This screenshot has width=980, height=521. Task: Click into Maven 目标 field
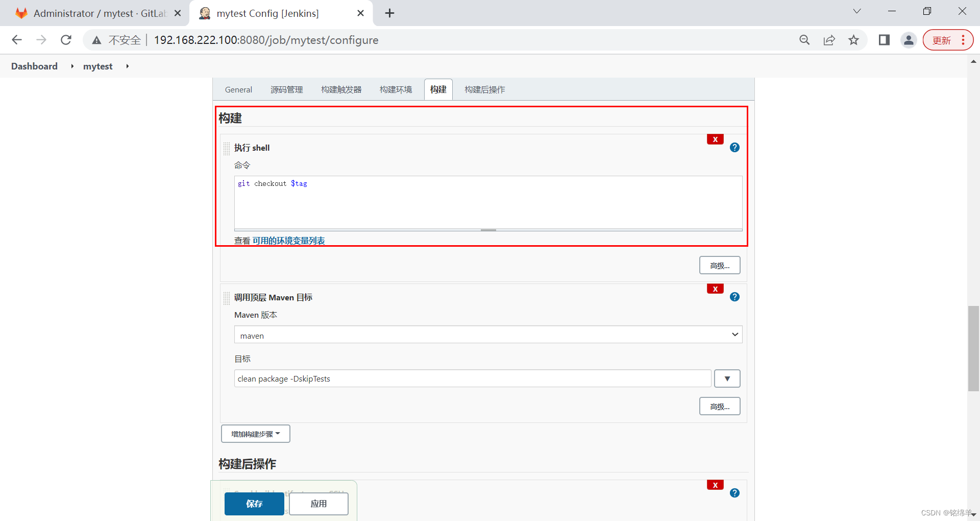coord(473,378)
